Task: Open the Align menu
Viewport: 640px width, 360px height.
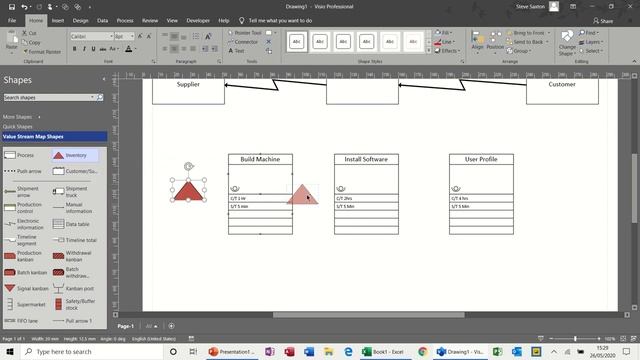Action: click(477, 42)
